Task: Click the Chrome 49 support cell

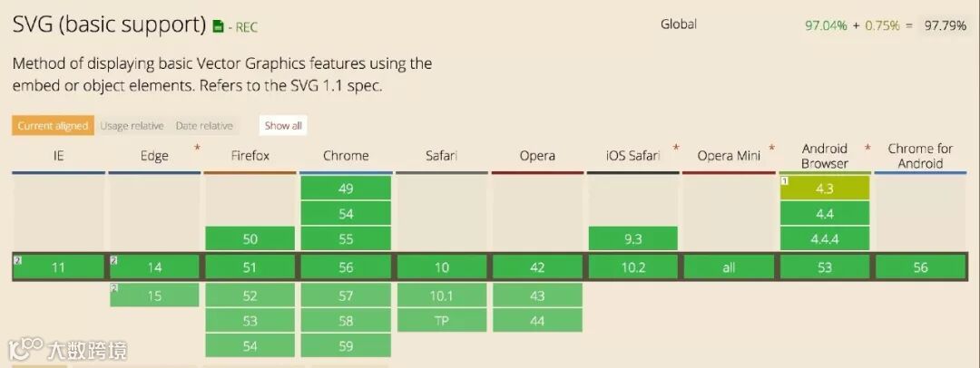Action: coord(346,189)
